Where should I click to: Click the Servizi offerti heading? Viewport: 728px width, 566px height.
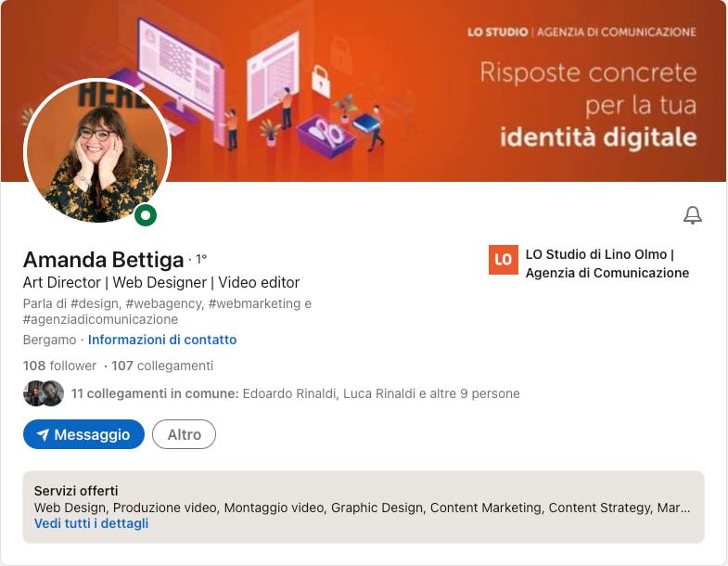[76, 491]
